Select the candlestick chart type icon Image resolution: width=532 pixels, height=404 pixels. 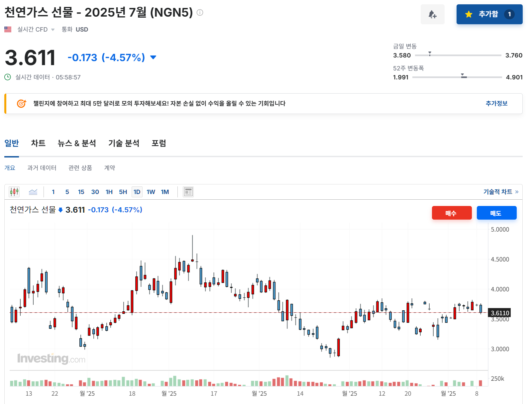(x=14, y=192)
